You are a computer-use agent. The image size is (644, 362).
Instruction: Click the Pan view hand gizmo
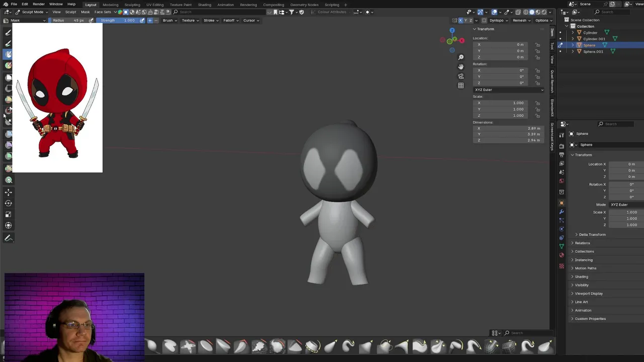pyautogui.click(x=461, y=66)
